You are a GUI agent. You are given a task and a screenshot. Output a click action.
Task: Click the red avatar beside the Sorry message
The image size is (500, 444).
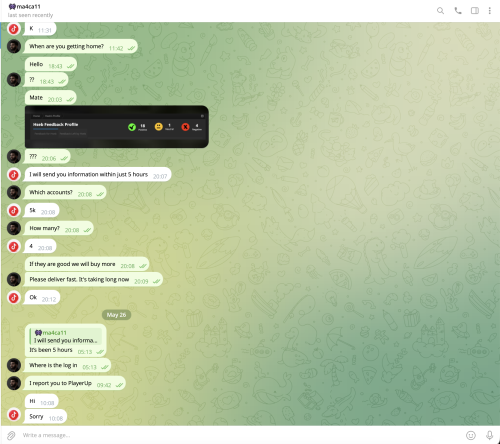[x=14, y=415]
